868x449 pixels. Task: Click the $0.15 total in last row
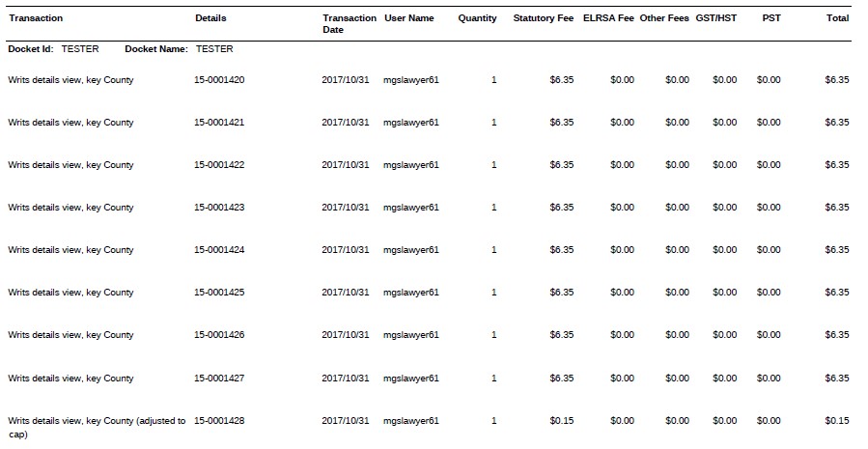pos(836,421)
